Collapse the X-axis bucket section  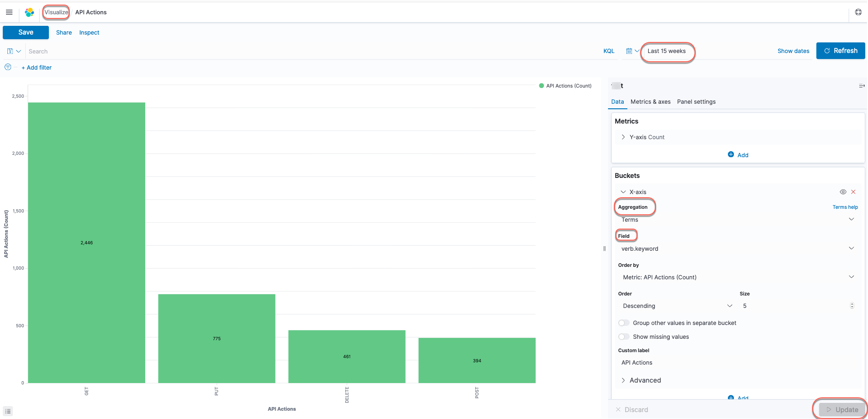pyautogui.click(x=623, y=192)
